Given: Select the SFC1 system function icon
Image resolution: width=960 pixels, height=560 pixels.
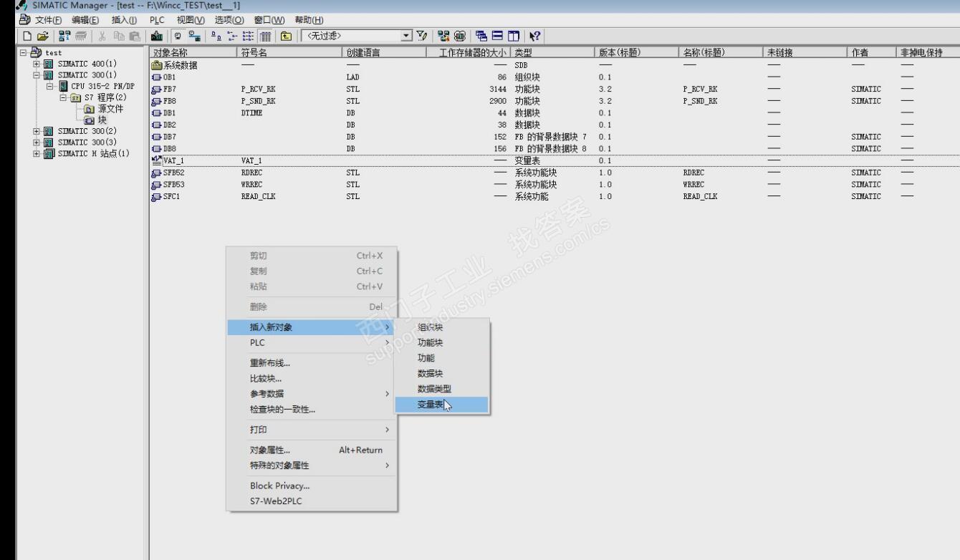Looking at the screenshot, I should (158, 196).
